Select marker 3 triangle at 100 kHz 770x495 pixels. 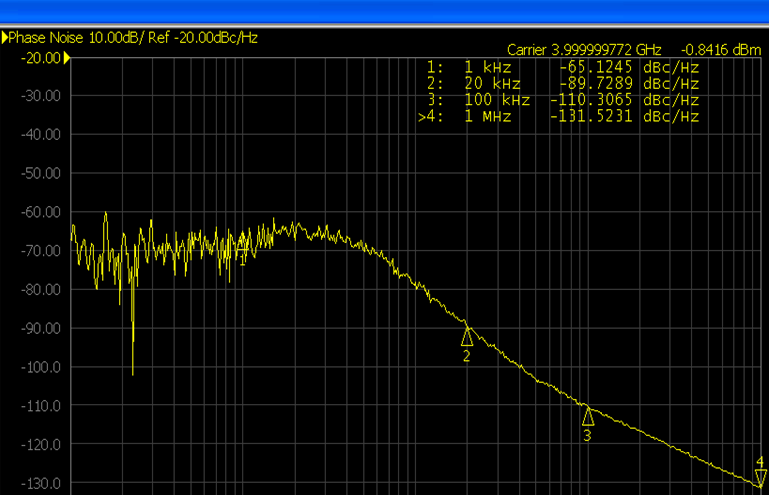click(x=588, y=416)
